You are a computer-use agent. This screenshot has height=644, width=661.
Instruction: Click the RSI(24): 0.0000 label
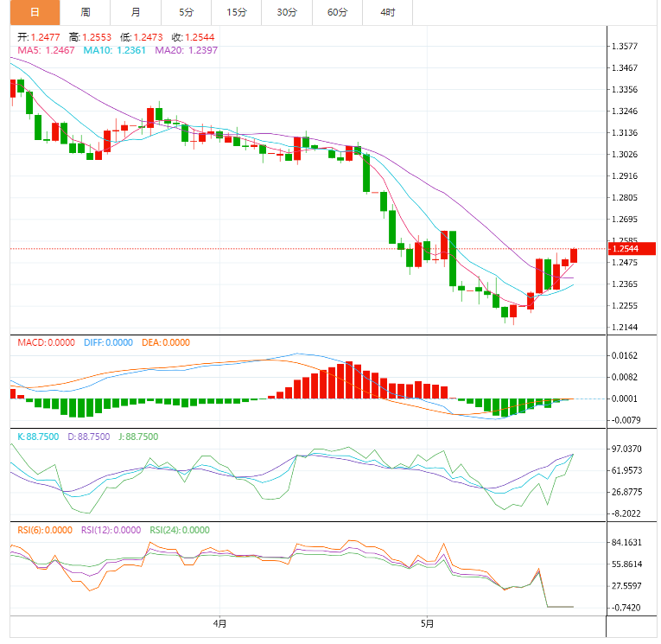pos(180,530)
